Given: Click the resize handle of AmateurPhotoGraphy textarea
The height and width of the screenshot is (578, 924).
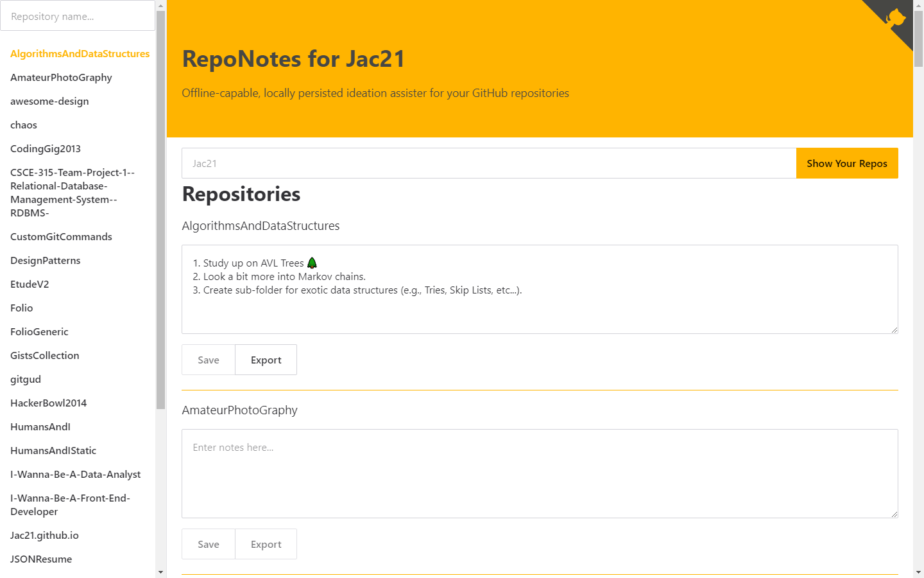Looking at the screenshot, I should (x=894, y=514).
